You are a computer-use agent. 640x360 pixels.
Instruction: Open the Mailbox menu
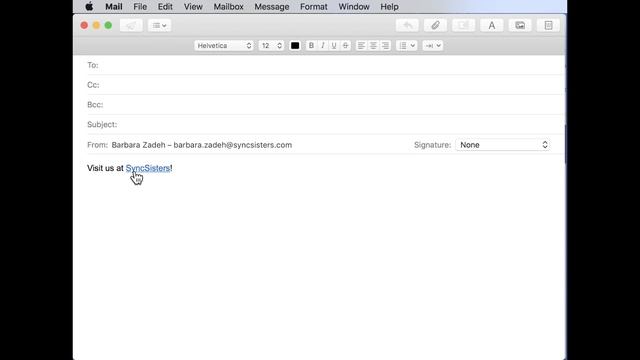coord(229,7)
